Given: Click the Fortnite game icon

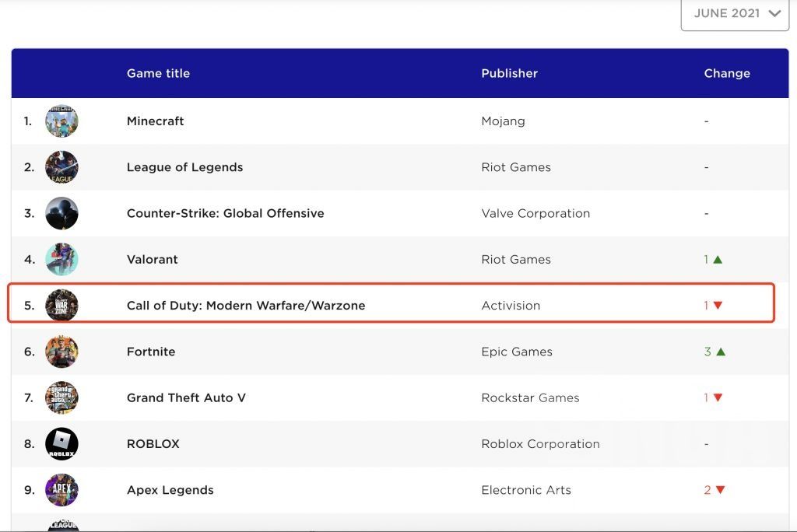Looking at the screenshot, I should click(61, 352).
